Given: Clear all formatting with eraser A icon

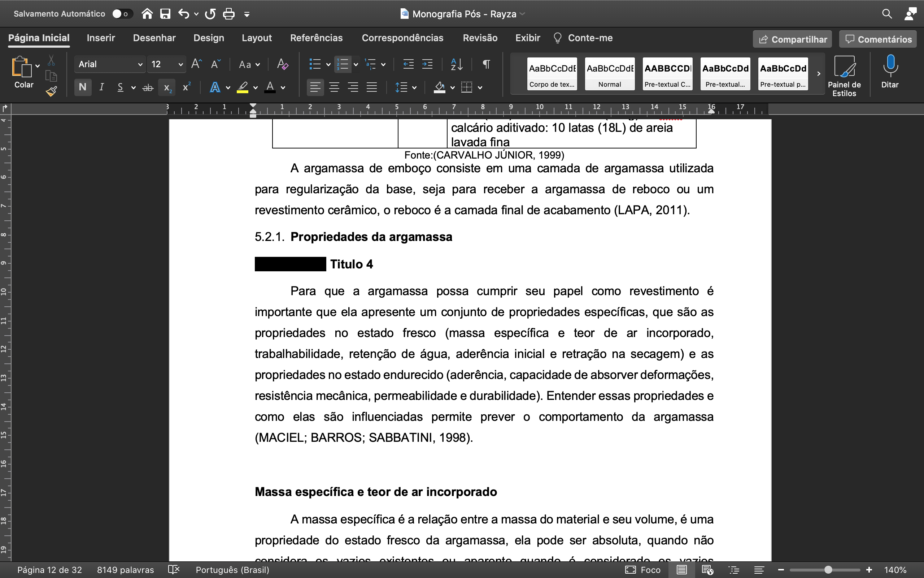Looking at the screenshot, I should coord(283,64).
